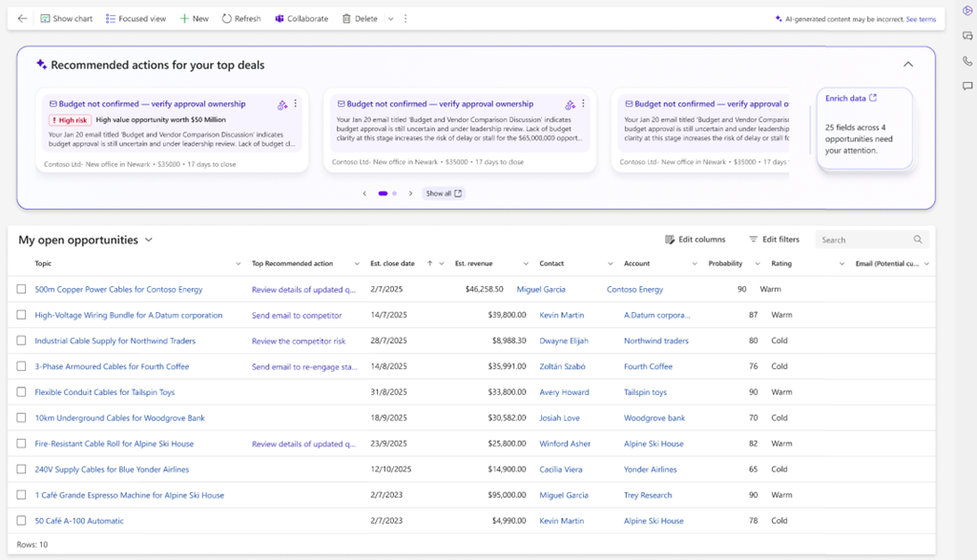The image size is (977, 560).
Task: Open Topic column header dropdown
Action: (238, 264)
